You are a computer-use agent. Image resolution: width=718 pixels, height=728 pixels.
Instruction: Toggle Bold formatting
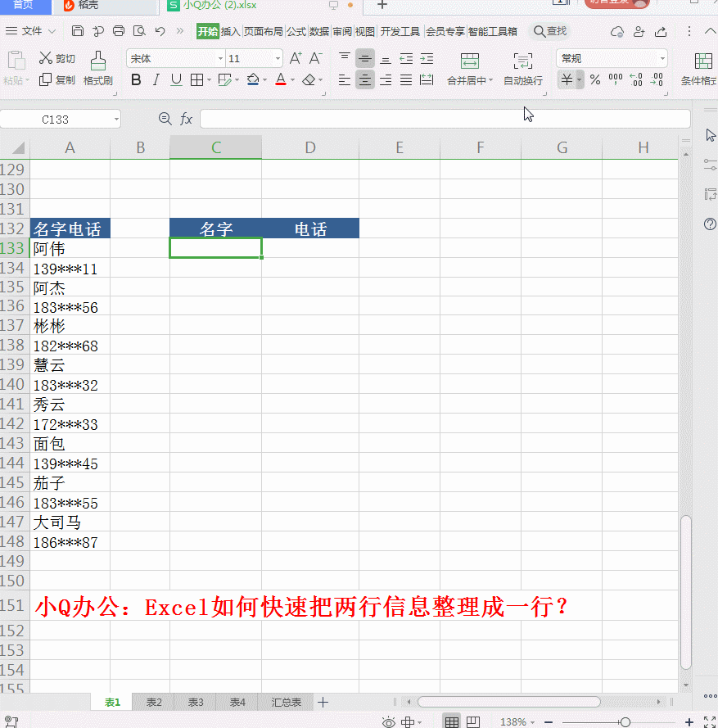136,79
